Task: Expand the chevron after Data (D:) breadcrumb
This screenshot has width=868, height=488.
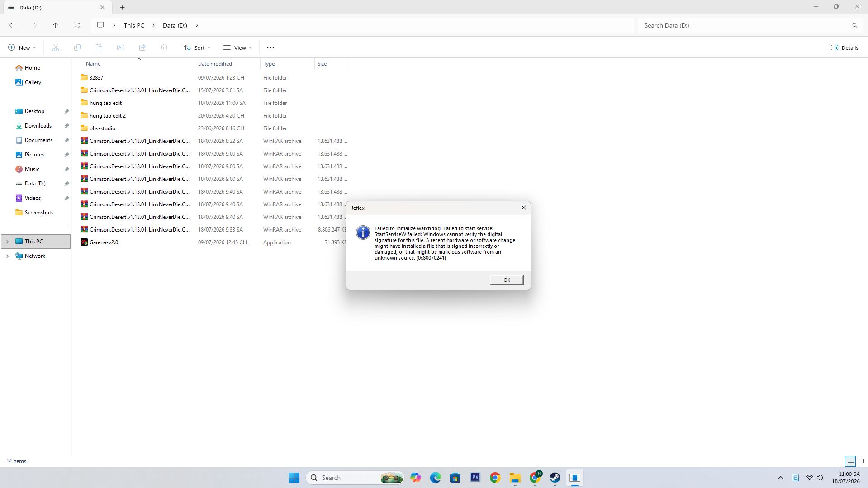Action: [x=197, y=25]
